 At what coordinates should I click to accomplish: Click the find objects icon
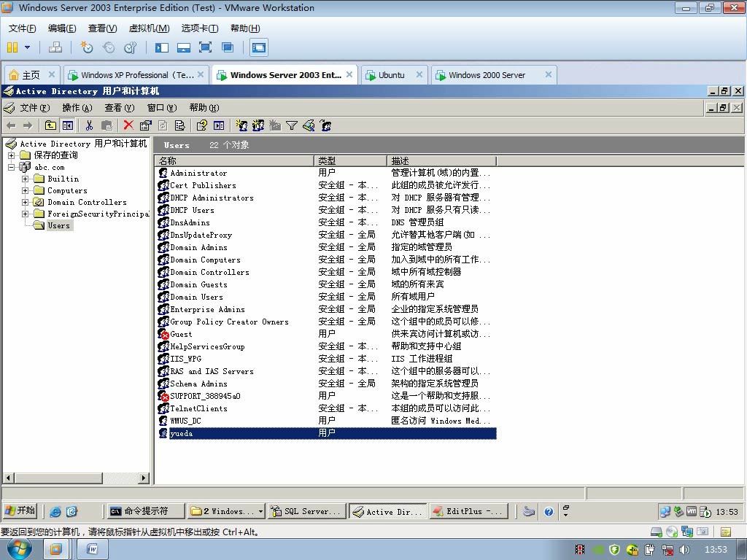(x=309, y=125)
